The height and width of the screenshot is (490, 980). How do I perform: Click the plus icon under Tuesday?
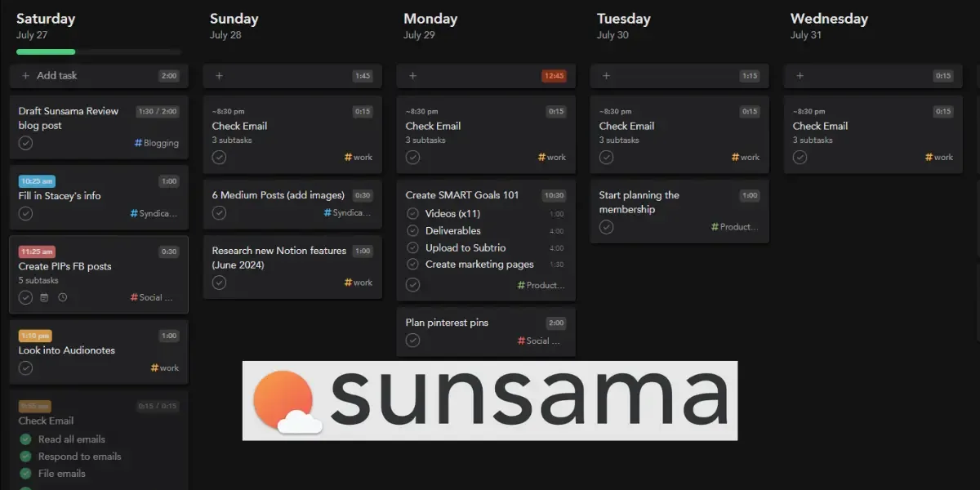click(606, 76)
